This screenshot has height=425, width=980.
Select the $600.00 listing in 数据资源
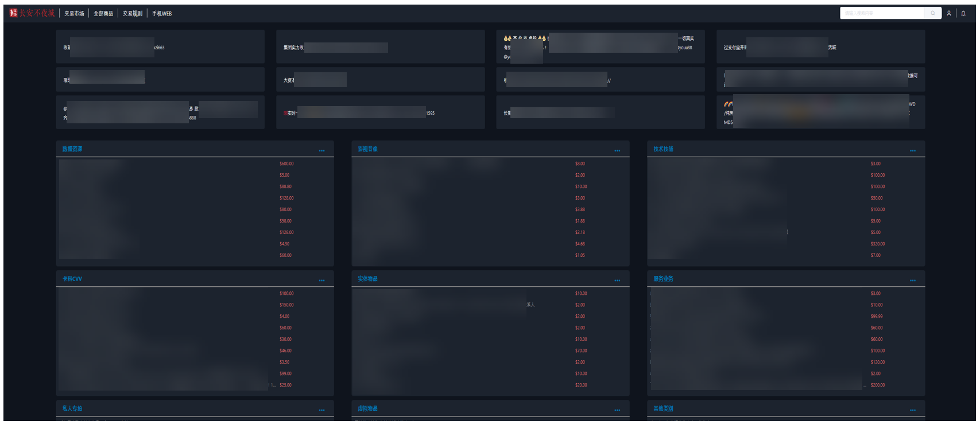(x=286, y=163)
